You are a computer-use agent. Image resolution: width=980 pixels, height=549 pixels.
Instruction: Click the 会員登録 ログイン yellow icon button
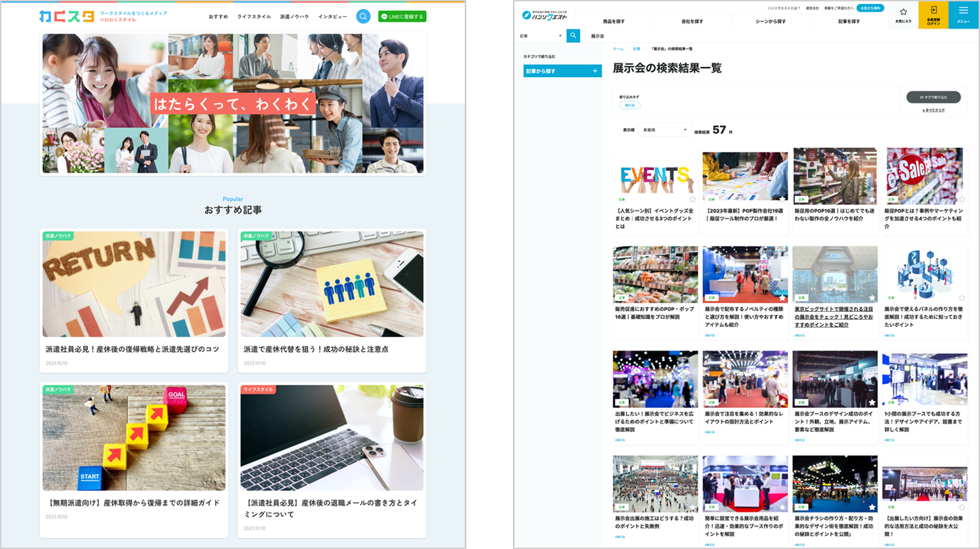tap(933, 15)
